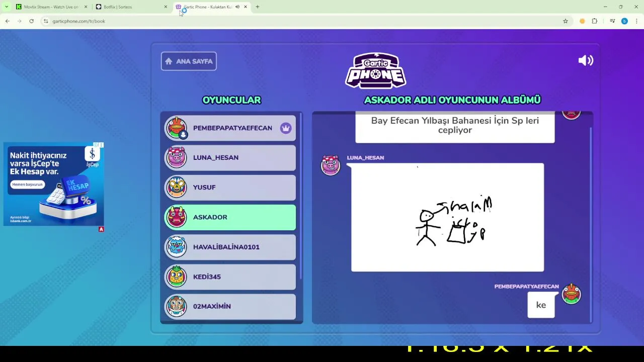
Task: Select player KEDİ345 in list
Action: [230, 277]
